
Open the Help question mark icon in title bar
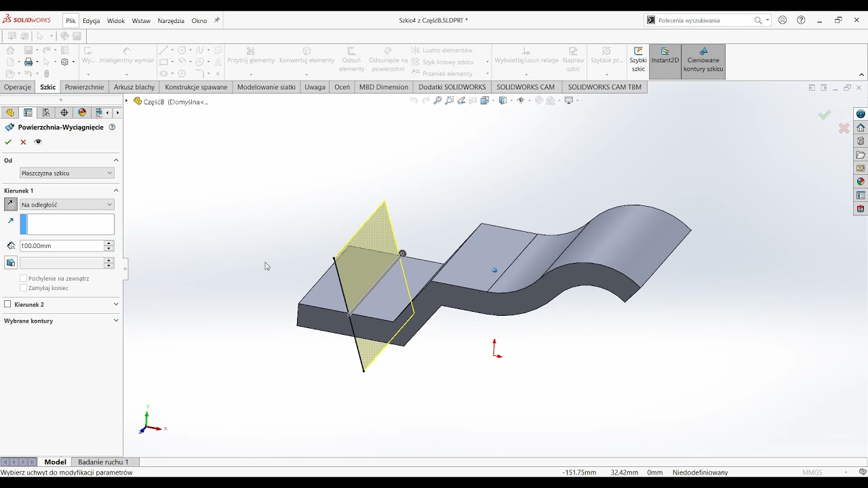coord(801,20)
